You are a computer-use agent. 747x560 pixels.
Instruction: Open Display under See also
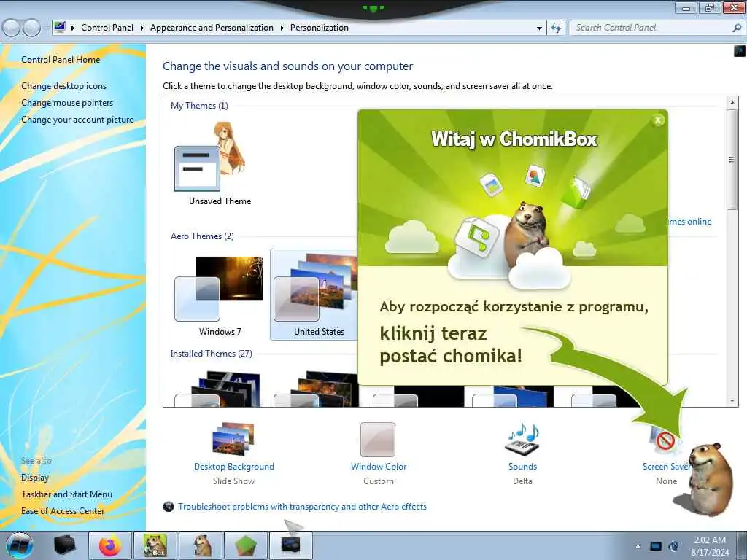(35, 478)
